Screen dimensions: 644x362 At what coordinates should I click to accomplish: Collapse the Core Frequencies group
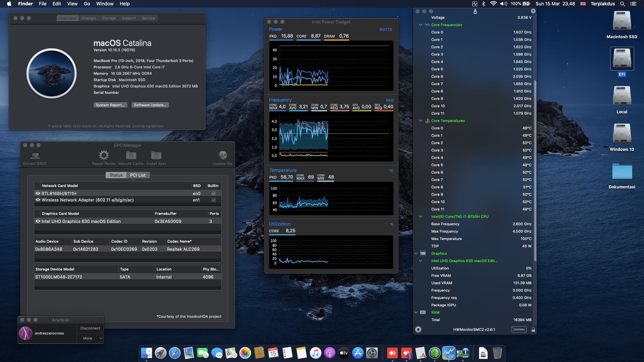[421, 25]
